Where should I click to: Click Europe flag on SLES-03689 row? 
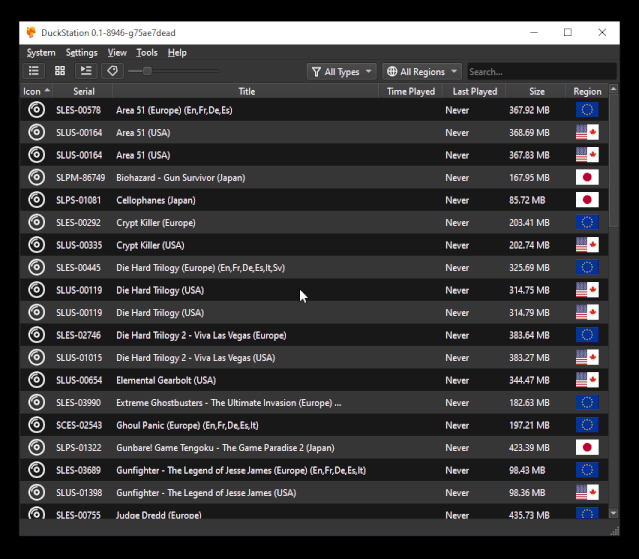[587, 470]
